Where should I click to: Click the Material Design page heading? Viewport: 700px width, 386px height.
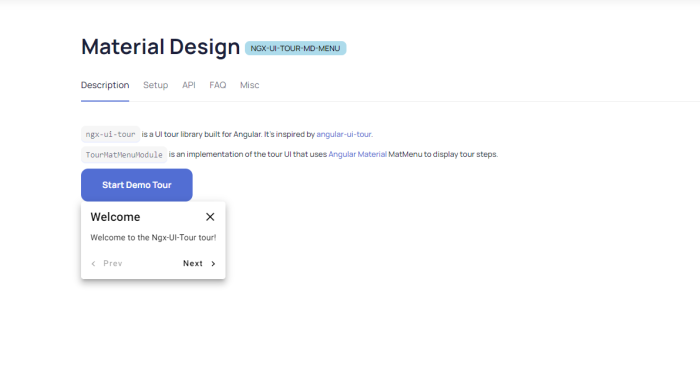161,47
